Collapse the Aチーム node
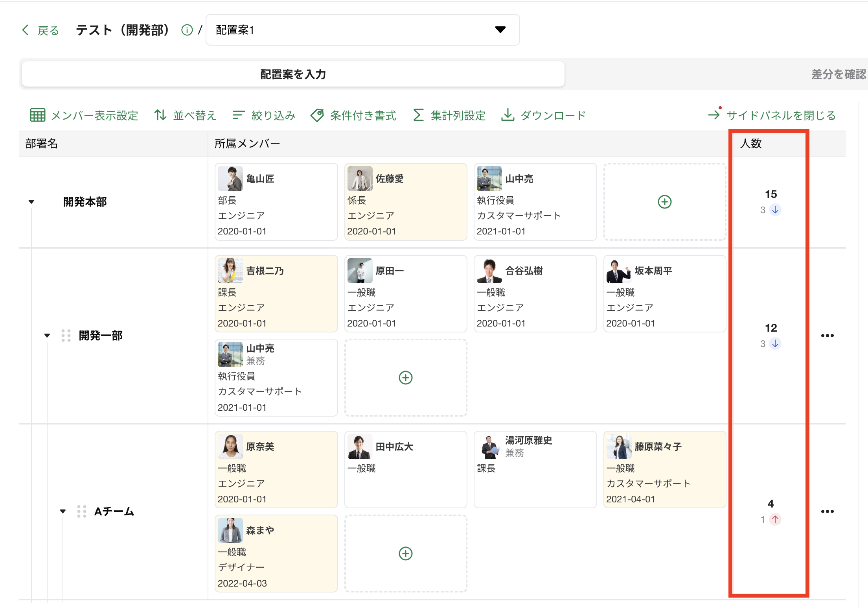Screen dimensions: 868x609 (63, 511)
